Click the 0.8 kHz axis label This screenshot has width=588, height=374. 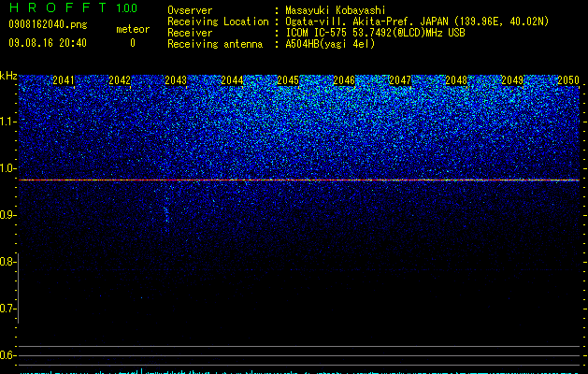(x=8, y=262)
